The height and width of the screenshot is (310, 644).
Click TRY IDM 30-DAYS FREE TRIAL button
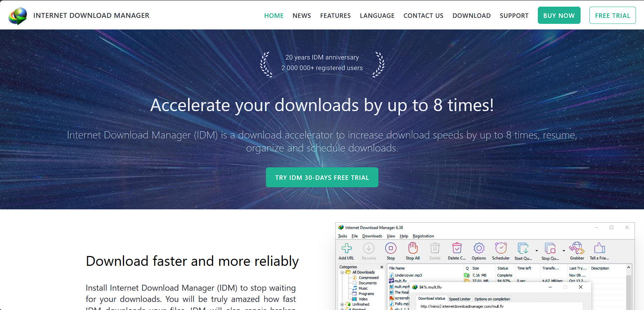(322, 177)
